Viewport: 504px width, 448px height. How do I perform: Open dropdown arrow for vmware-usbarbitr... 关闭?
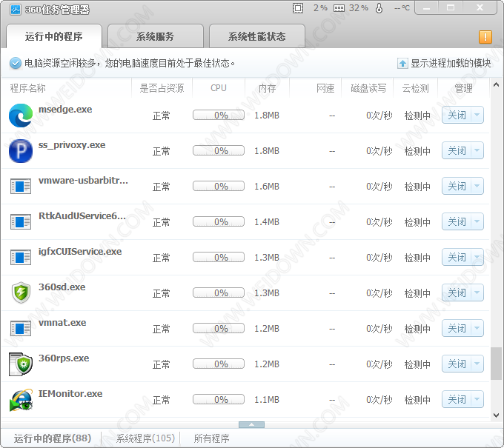pyautogui.click(x=477, y=186)
